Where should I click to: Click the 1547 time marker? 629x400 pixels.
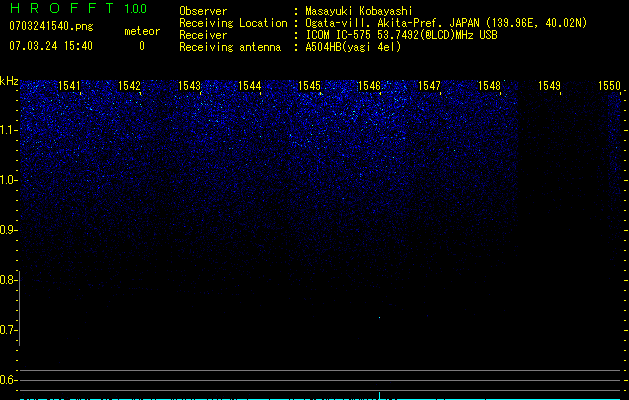coord(429,85)
